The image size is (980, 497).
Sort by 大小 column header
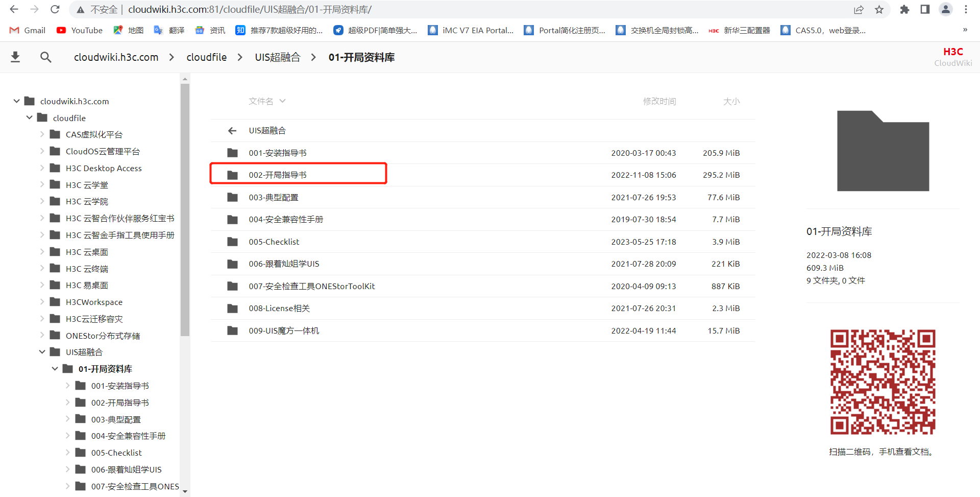(x=731, y=101)
